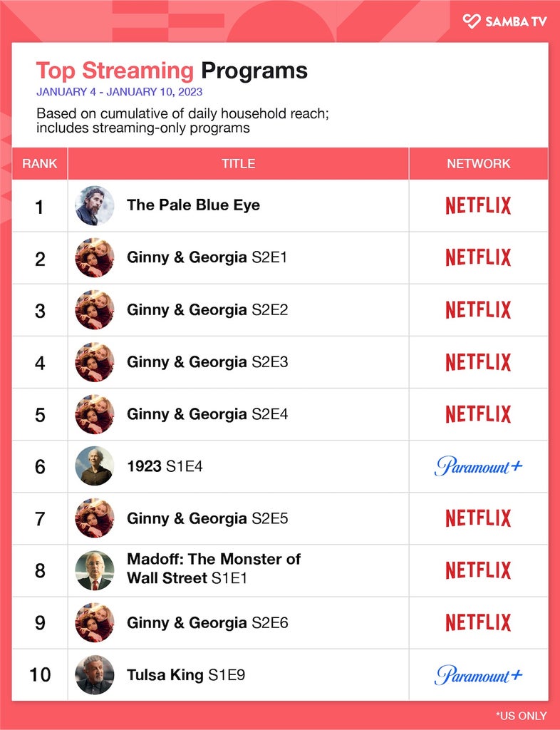Click the Samba TV logo

point(504,21)
